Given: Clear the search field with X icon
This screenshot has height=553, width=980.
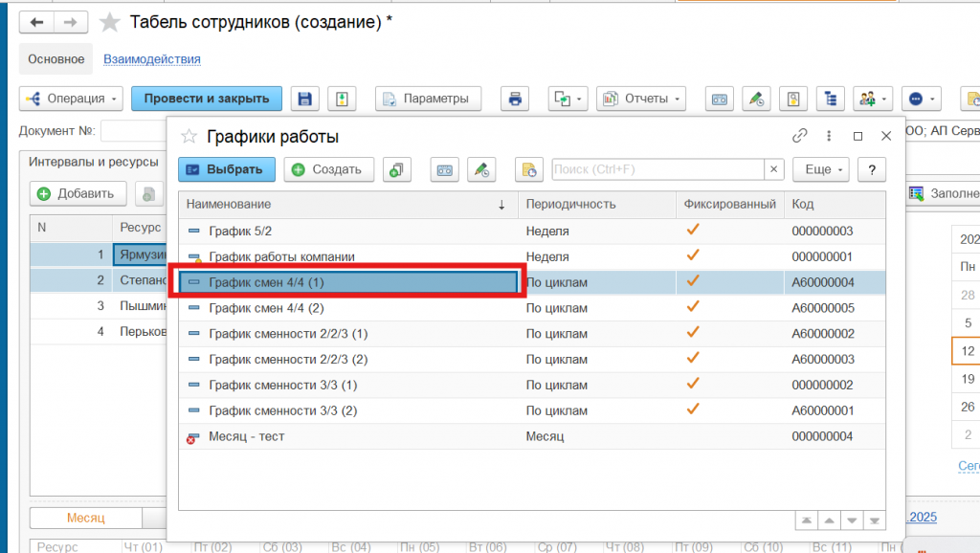Looking at the screenshot, I should (773, 169).
